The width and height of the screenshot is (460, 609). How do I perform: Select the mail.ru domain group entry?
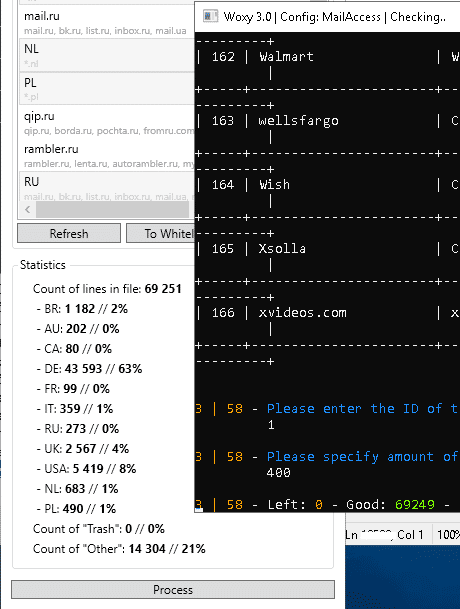(x=106, y=23)
